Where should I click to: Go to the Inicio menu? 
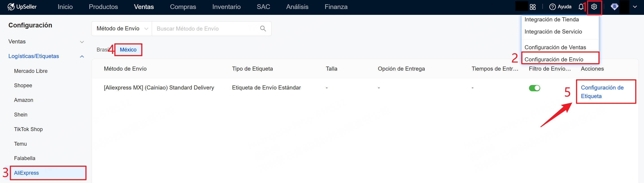point(65,7)
